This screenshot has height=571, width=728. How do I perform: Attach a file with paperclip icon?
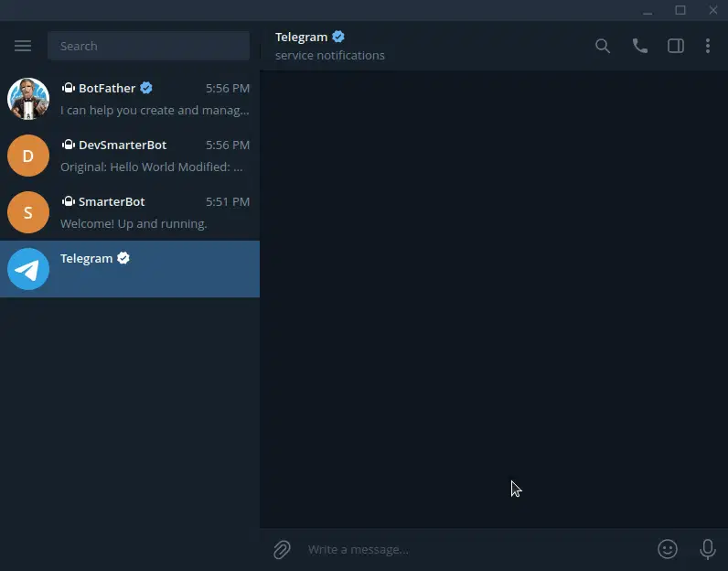click(282, 550)
